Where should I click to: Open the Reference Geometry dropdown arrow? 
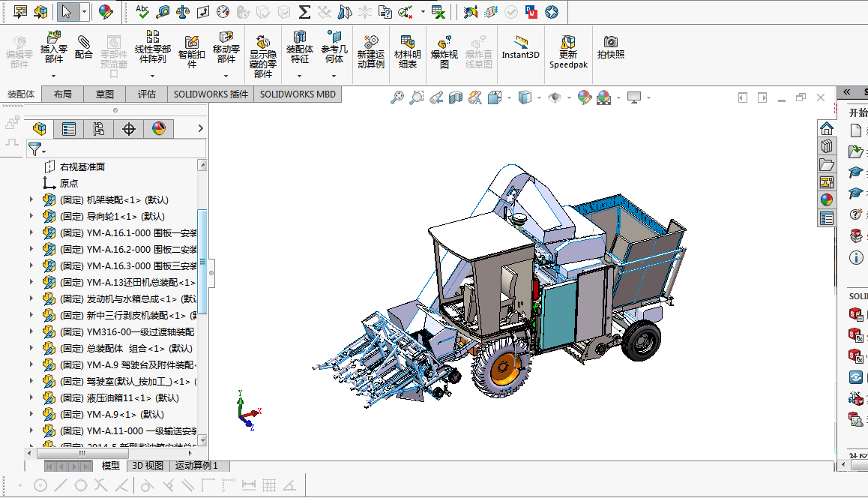pos(334,76)
